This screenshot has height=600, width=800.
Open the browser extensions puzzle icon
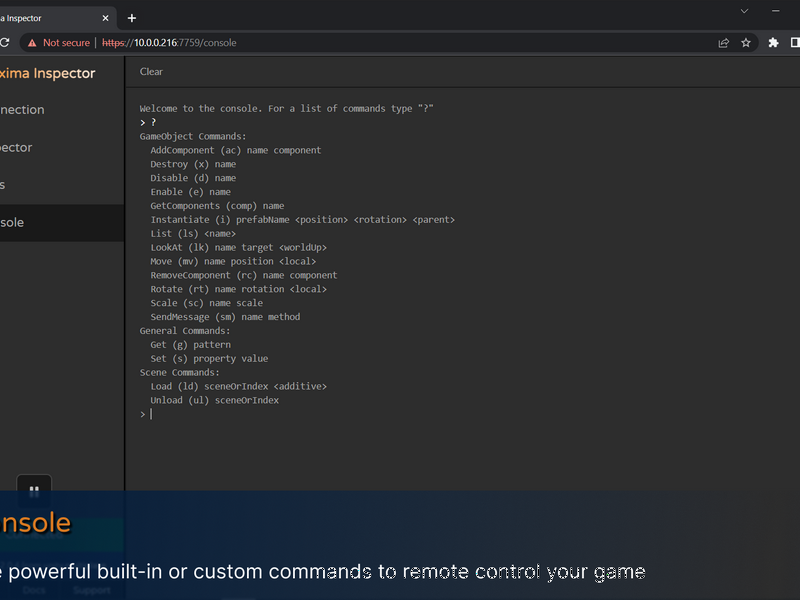[773, 43]
